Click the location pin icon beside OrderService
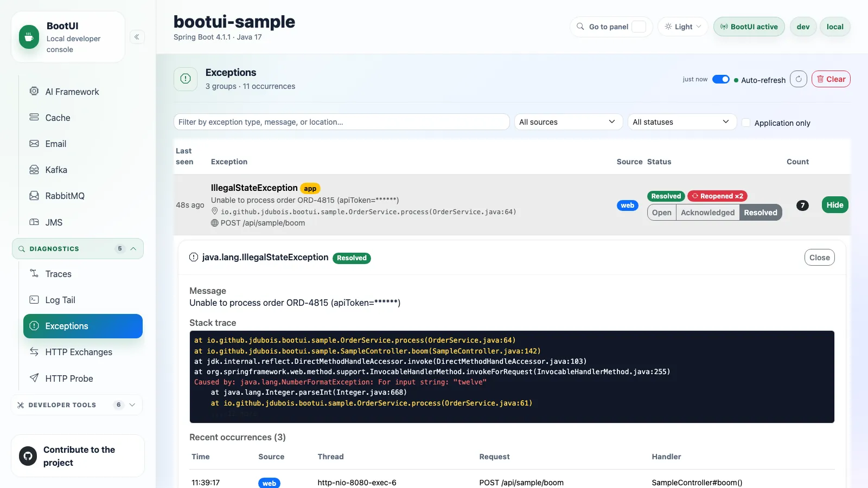The image size is (868, 488). [x=215, y=211]
